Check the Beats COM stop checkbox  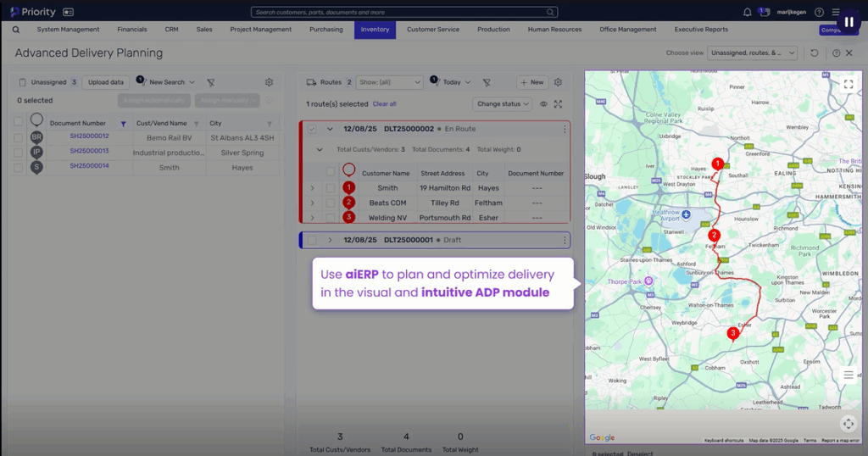(x=331, y=203)
